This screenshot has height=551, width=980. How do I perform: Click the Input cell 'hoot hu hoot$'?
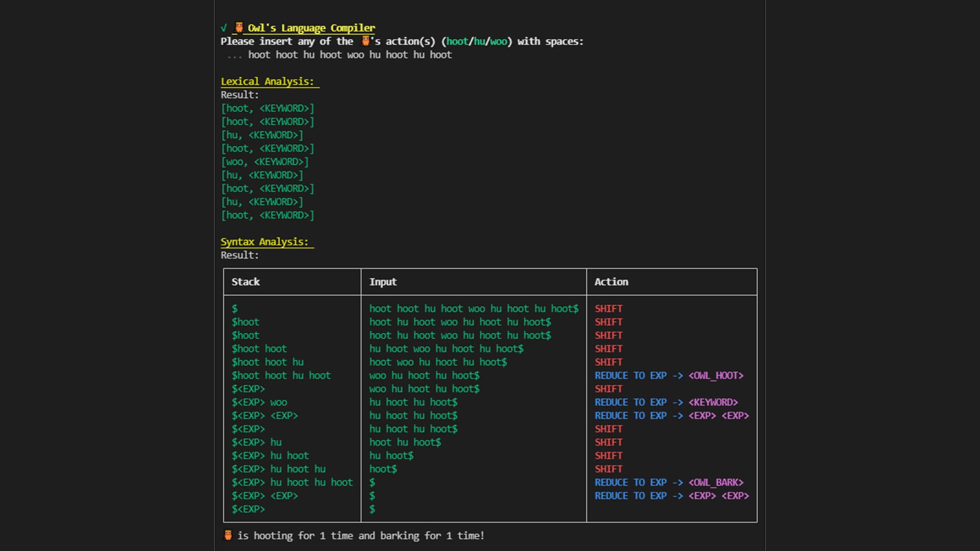click(405, 442)
